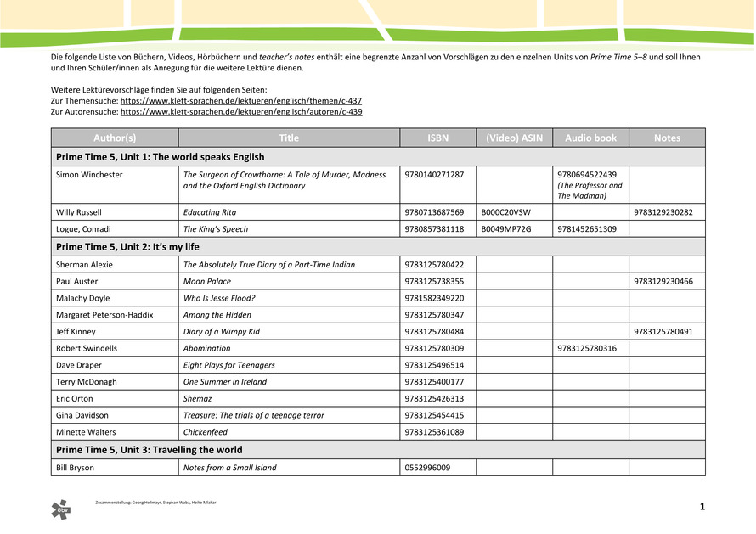Select title 'Abomination'
This screenshot has width=756, height=534.
pyautogui.click(x=207, y=348)
